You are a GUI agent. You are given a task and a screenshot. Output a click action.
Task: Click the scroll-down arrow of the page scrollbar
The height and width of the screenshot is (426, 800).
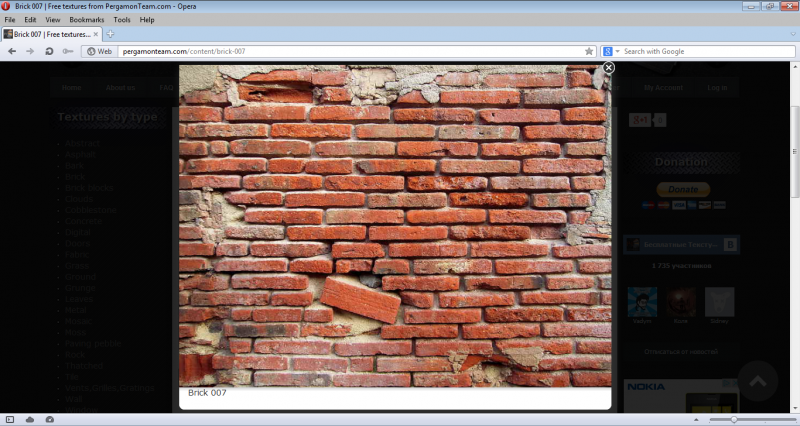(x=795, y=409)
